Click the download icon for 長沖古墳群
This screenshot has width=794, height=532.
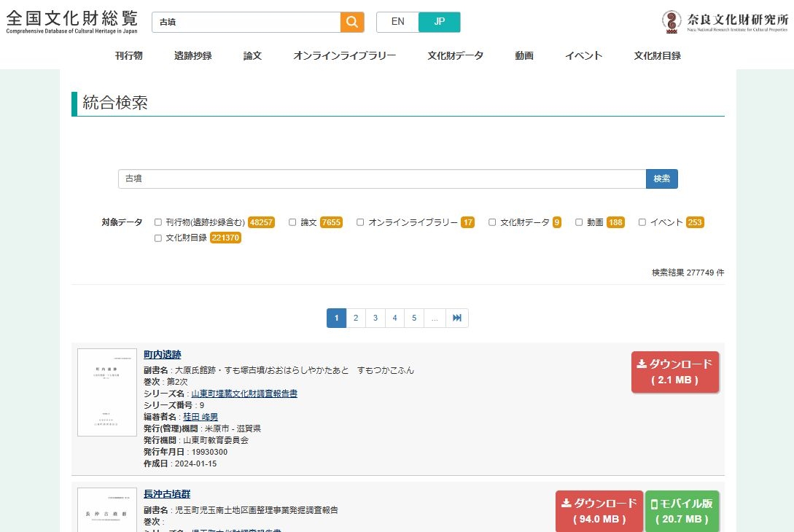pyautogui.click(x=566, y=501)
